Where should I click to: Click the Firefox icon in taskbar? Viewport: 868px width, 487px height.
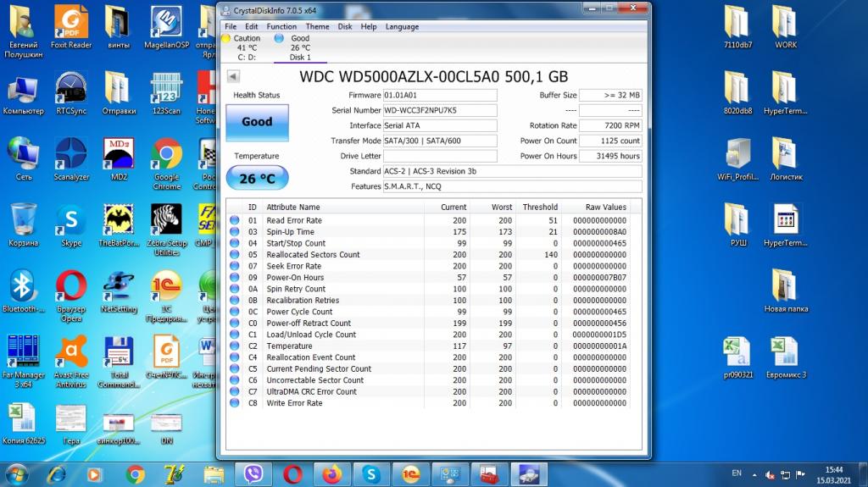(332, 474)
